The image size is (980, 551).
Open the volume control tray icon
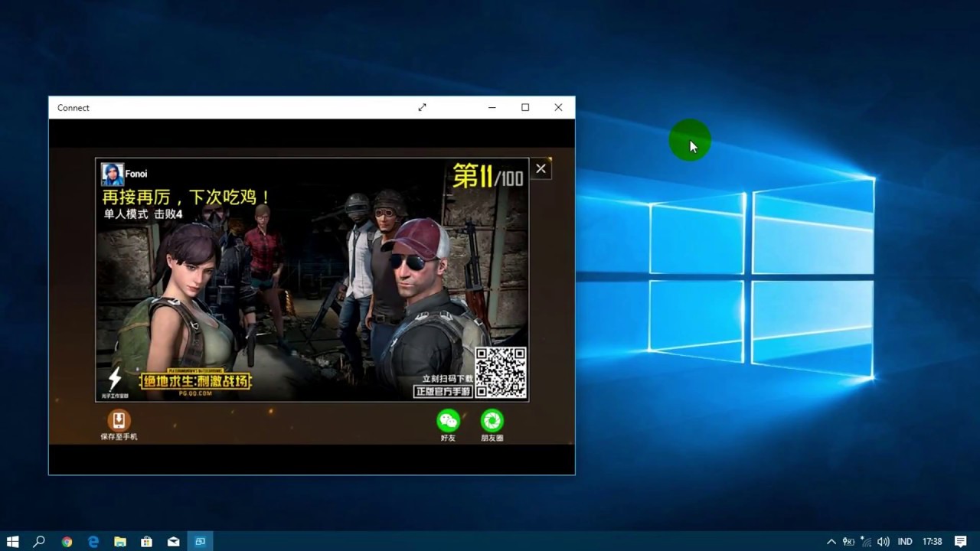pyautogui.click(x=884, y=541)
